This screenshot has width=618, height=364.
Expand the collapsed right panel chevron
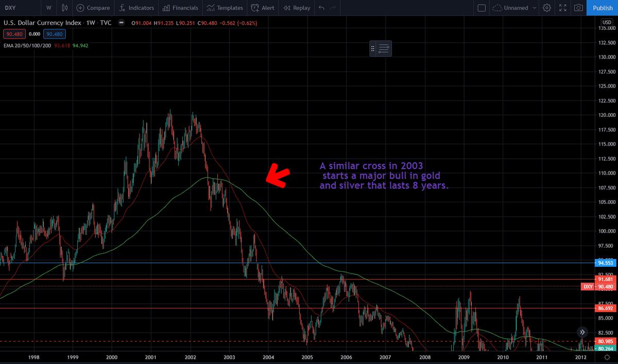(582, 332)
